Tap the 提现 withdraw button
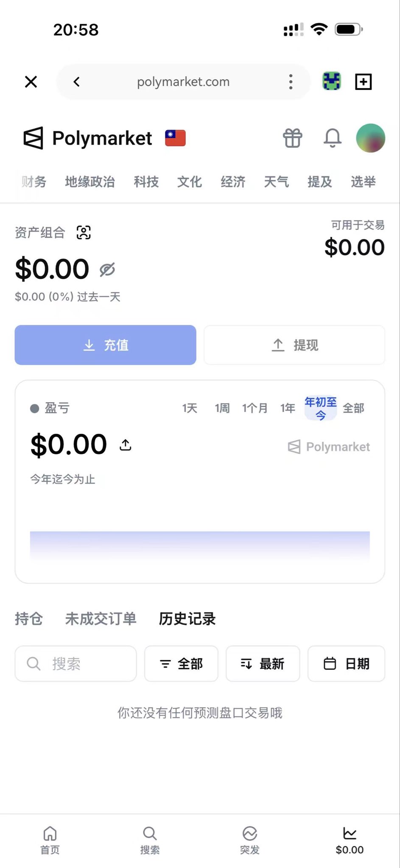This screenshot has height=868, width=400. 294,345
